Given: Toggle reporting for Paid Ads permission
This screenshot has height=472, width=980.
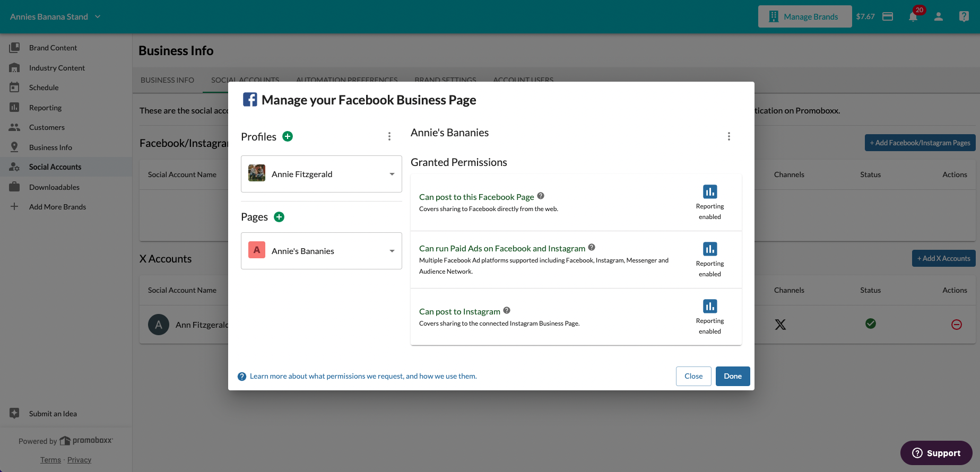Looking at the screenshot, I should (x=710, y=249).
